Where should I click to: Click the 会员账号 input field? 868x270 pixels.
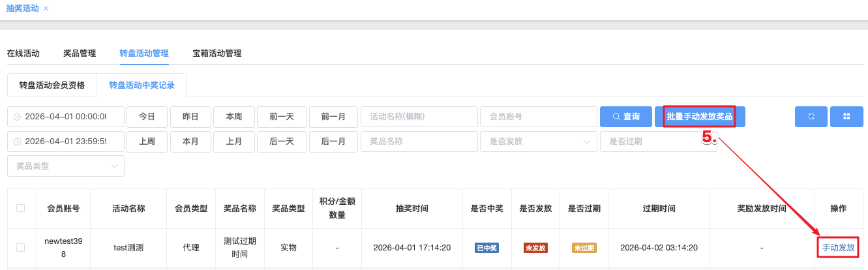[x=537, y=117]
